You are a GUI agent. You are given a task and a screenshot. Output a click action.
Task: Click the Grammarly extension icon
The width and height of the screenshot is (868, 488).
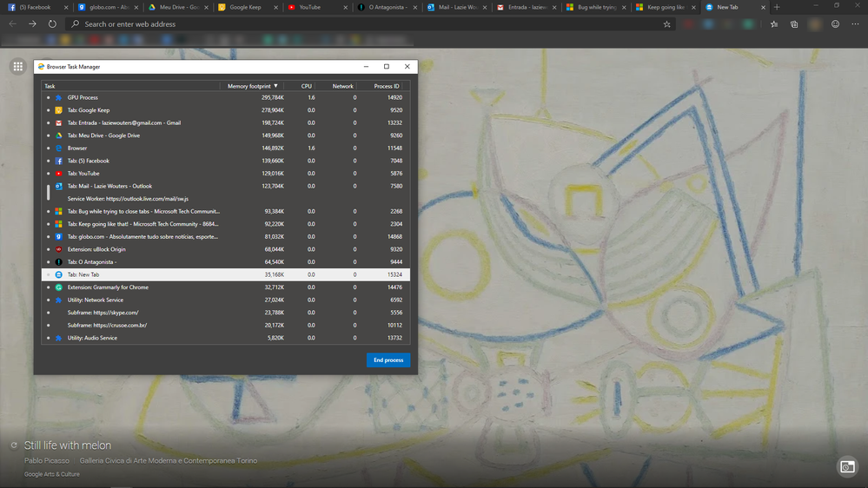point(59,287)
